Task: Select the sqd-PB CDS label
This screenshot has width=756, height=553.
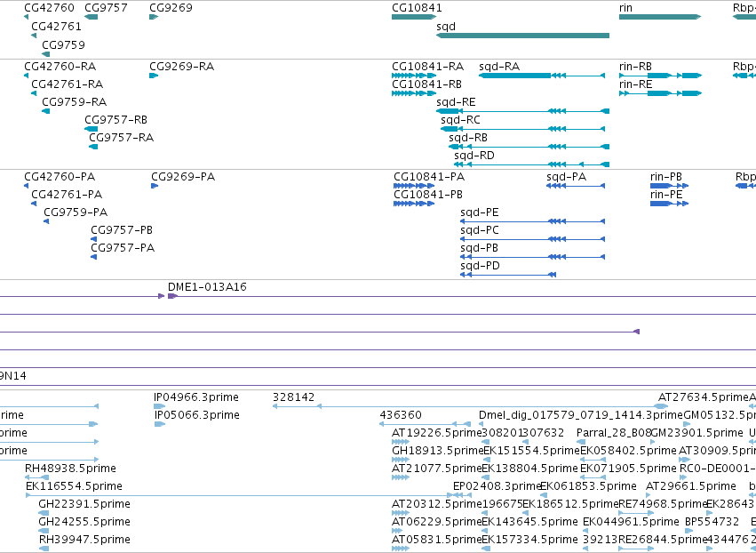Action: [479, 247]
